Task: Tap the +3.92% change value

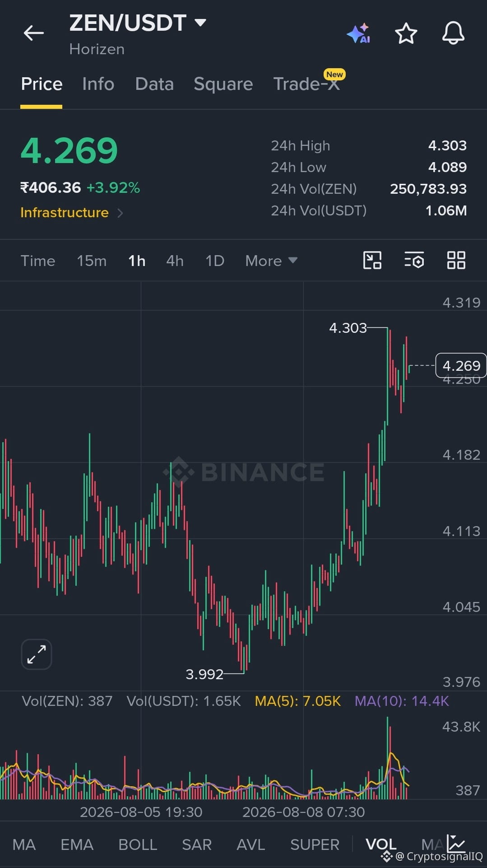Action: pyautogui.click(x=113, y=187)
